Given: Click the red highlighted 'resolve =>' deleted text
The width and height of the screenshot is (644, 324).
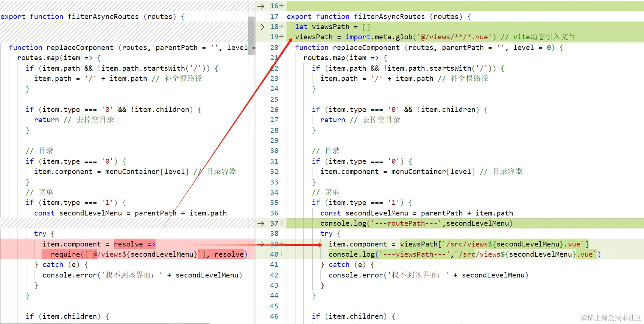Looking at the screenshot, I should 134,244.
